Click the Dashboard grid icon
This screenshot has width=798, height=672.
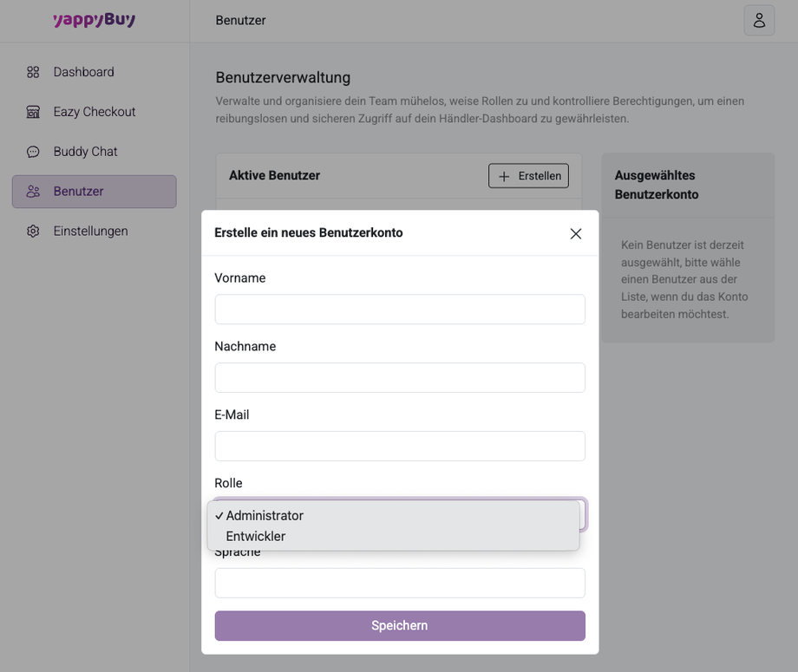pyautogui.click(x=33, y=72)
